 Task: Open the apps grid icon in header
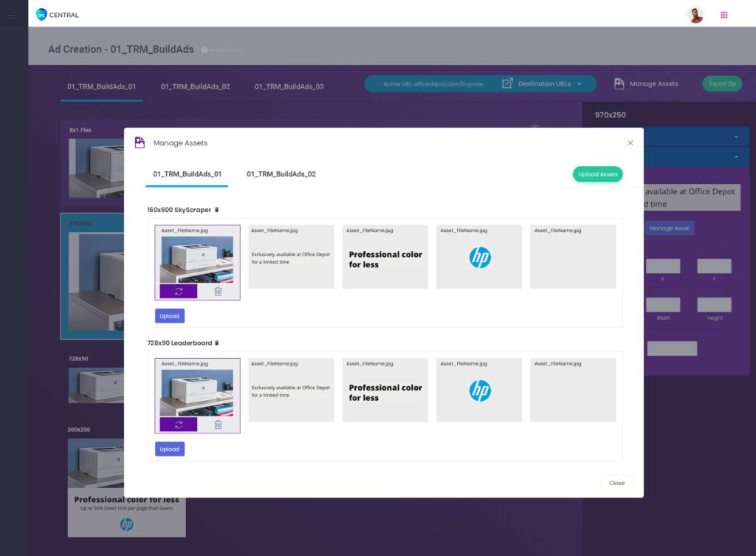[724, 15]
